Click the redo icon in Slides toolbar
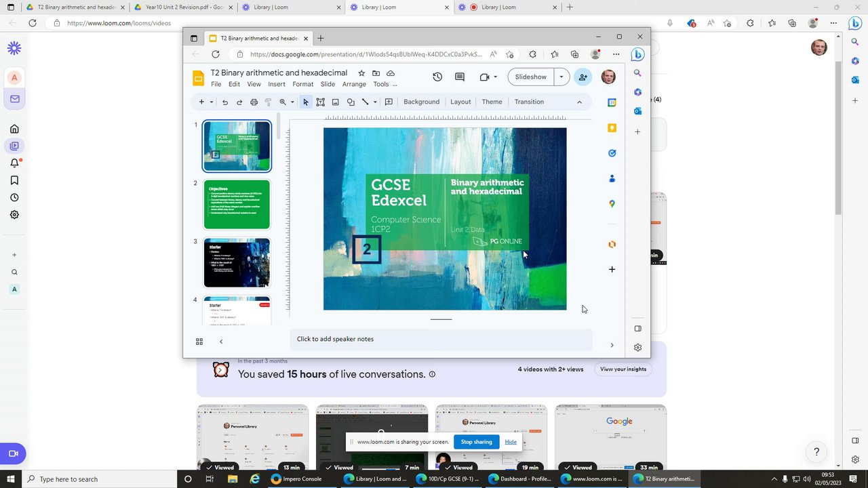 (239, 102)
